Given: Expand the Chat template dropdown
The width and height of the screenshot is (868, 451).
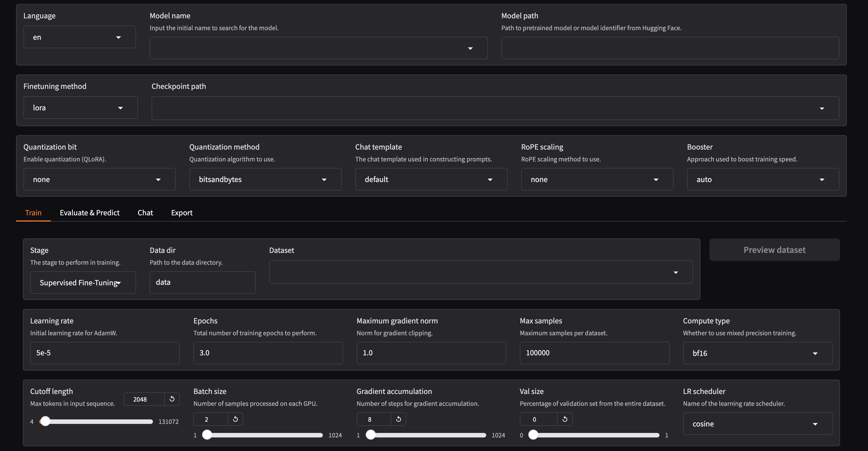Looking at the screenshot, I should 431,179.
